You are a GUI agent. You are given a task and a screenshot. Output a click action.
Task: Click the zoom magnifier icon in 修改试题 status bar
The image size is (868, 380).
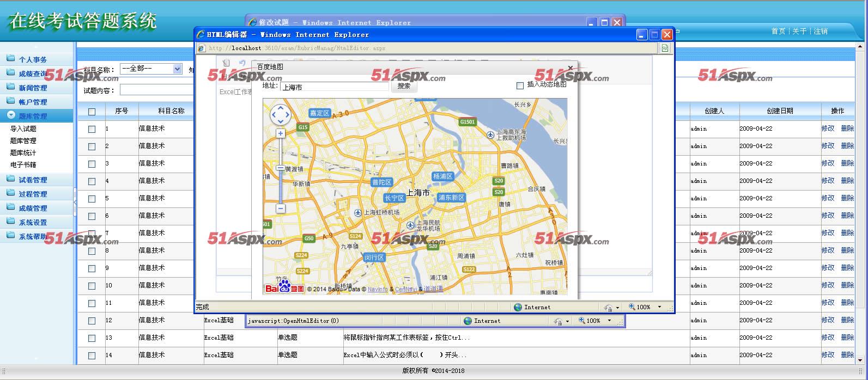click(581, 321)
